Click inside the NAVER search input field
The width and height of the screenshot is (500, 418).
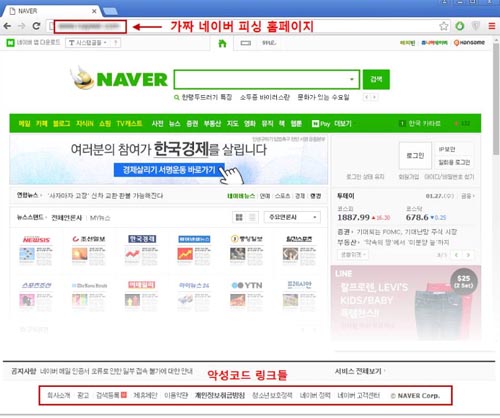[262, 79]
